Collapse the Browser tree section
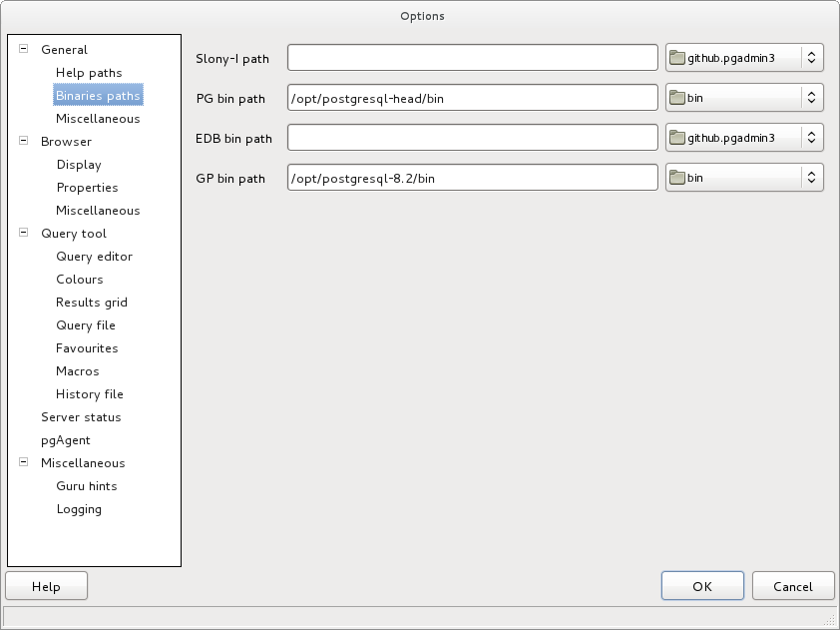 click(22, 142)
